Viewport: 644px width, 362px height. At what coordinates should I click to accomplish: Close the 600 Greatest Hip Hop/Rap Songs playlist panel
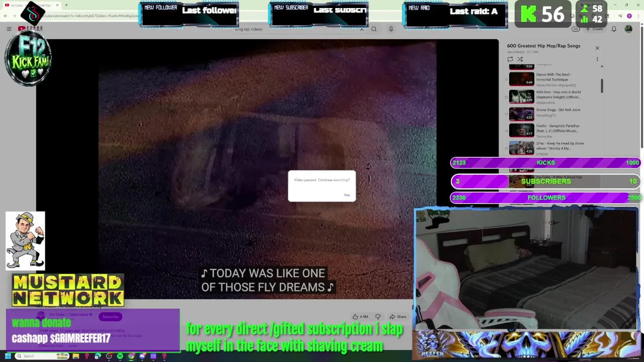597,48
